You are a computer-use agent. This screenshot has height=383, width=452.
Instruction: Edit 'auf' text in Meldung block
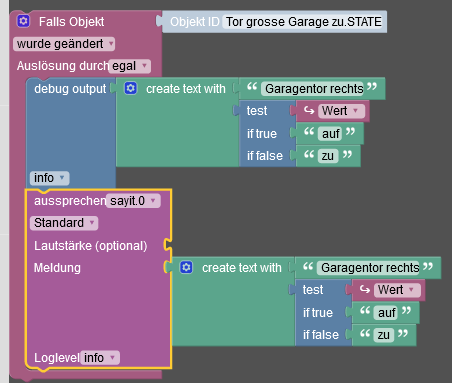(386, 313)
